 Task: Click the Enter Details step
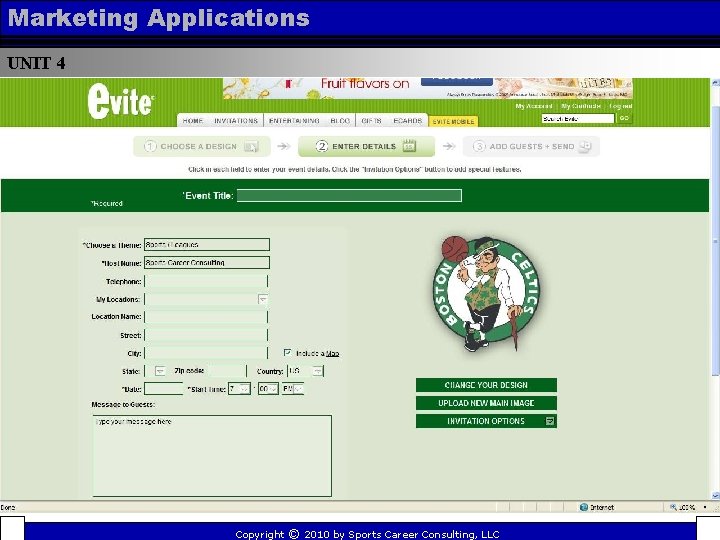click(x=366, y=146)
